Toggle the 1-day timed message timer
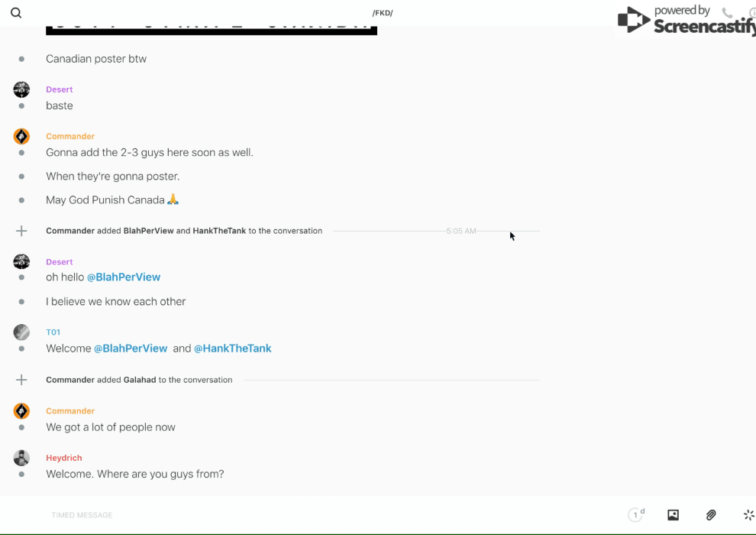The height and width of the screenshot is (535, 756). pos(636,515)
